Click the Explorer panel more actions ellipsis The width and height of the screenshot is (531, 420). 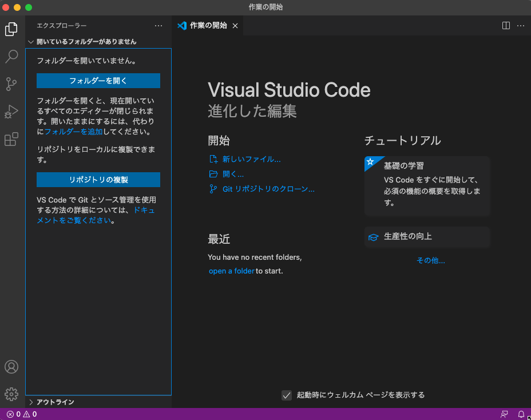tap(158, 26)
